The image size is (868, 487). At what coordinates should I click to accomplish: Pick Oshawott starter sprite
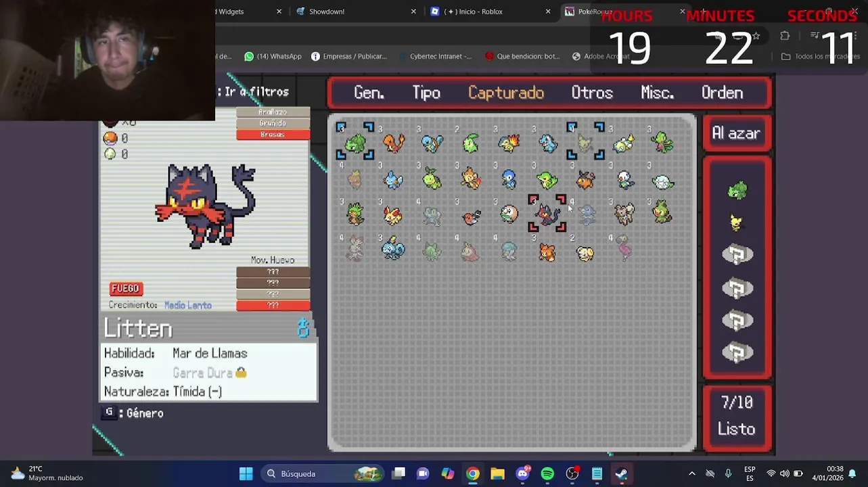pos(624,180)
